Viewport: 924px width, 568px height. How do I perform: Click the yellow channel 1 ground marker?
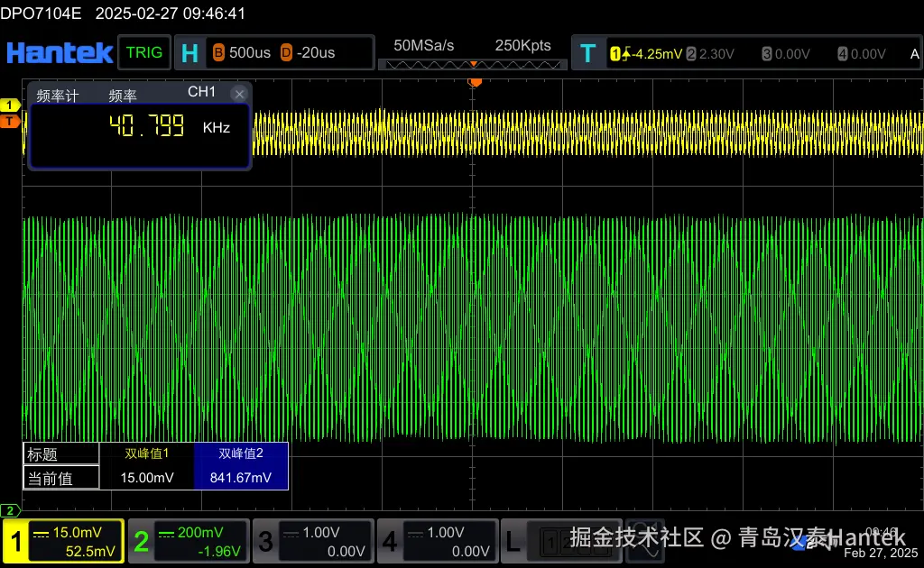coord(10,105)
